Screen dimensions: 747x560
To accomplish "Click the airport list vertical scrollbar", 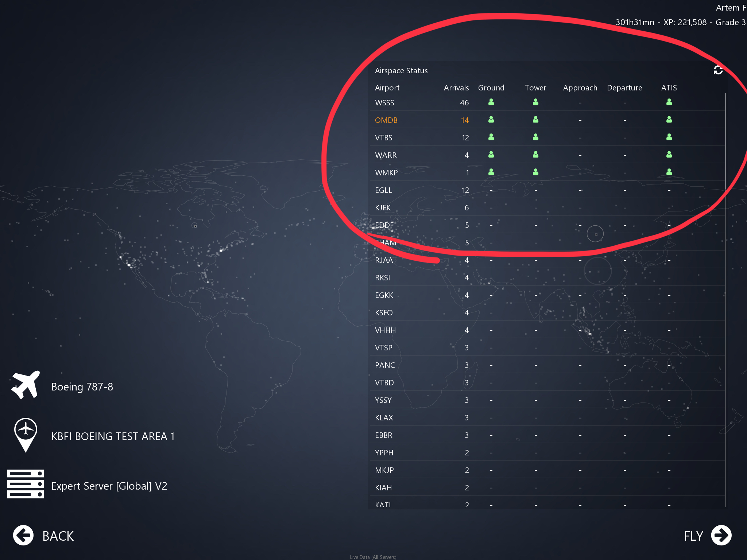I will pos(725,299).
